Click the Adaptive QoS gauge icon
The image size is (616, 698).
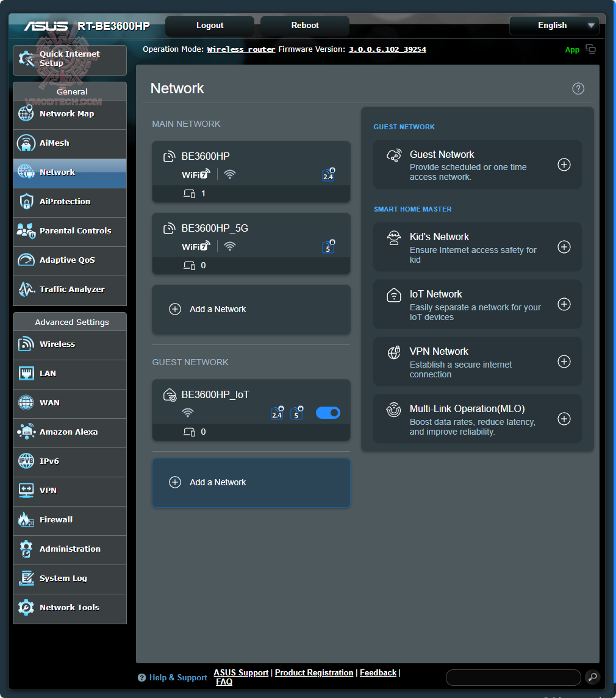pyautogui.click(x=26, y=260)
